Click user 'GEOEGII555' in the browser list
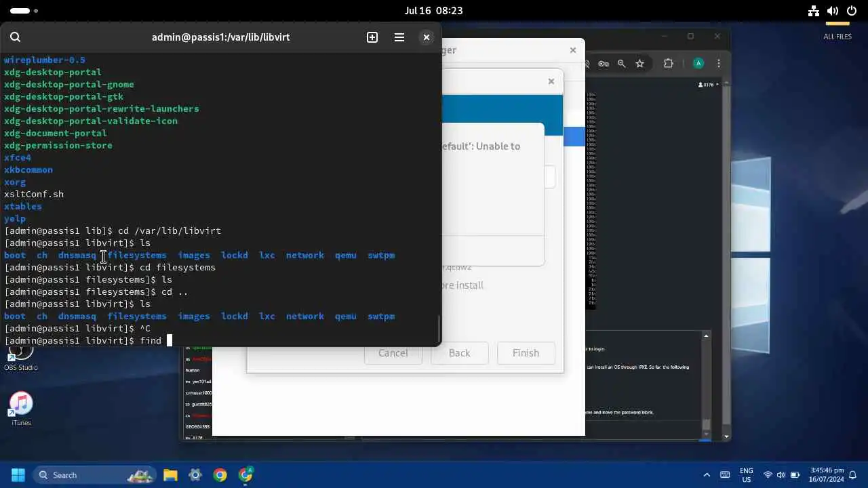The height and width of the screenshot is (488, 868). pos(198,427)
